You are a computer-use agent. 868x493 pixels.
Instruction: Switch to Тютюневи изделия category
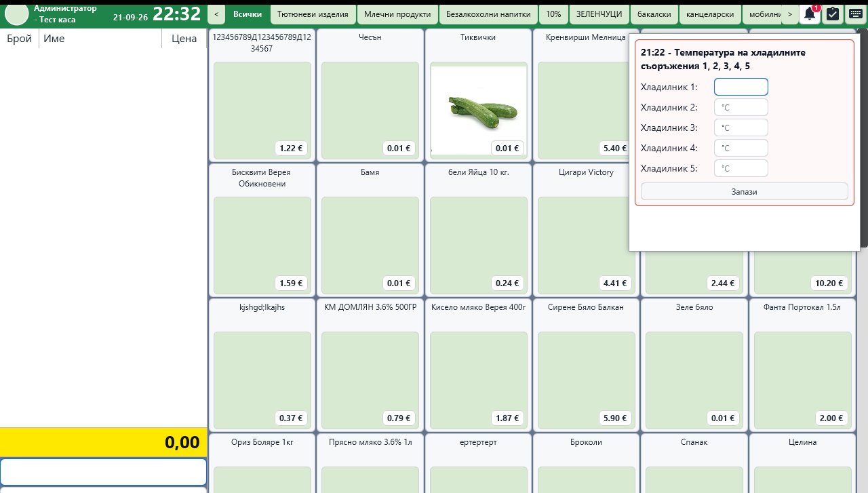pos(313,14)
